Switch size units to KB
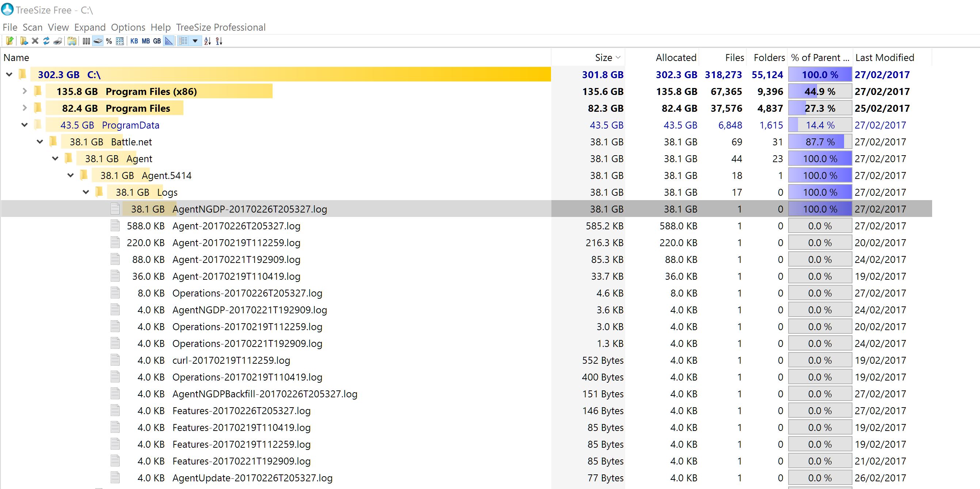Screen dimensions: 980x489 click(x=134, y=41)
